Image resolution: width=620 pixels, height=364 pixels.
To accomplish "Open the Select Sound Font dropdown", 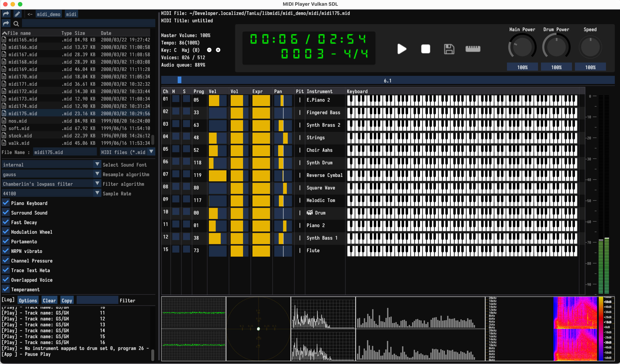I will pyautogui.click(x=97, y=164).
